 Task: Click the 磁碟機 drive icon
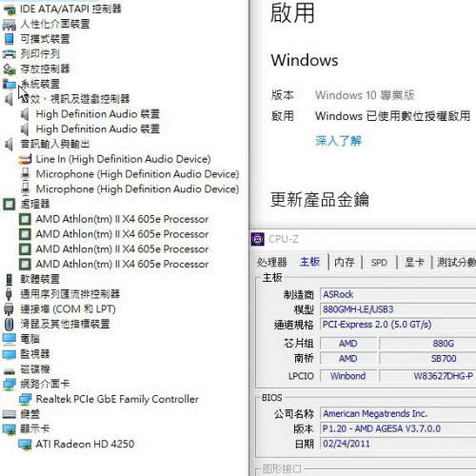[9, 370]
